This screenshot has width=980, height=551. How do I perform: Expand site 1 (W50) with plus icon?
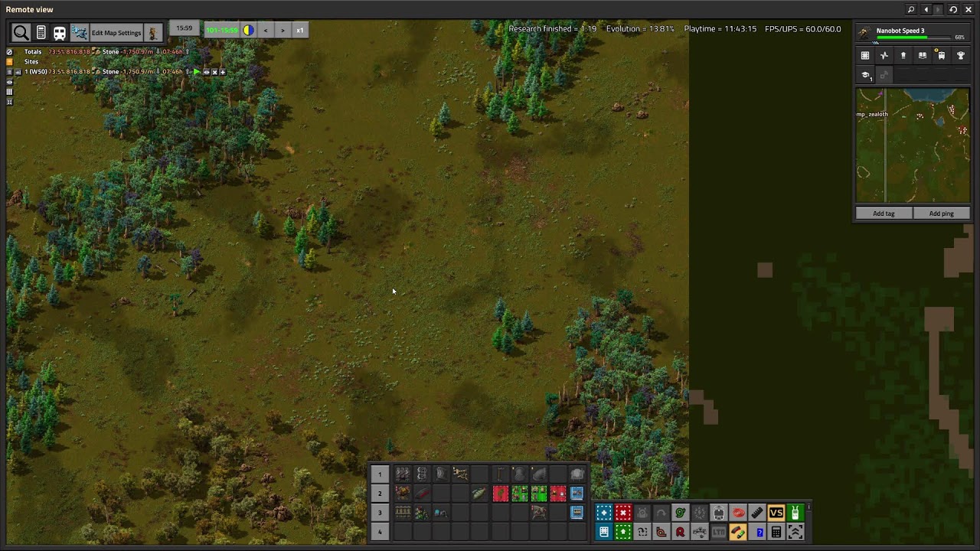tap(224, 72)
